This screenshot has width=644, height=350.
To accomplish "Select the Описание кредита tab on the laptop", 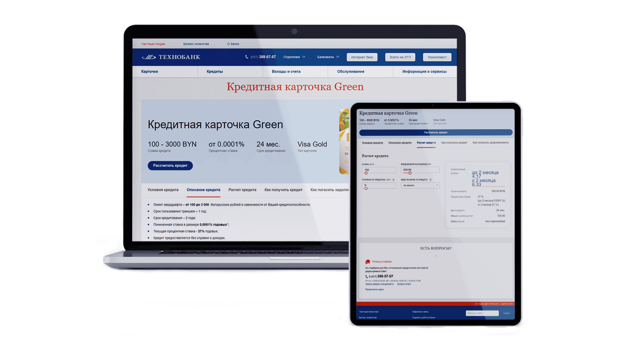I will click(x=203, y=190).
